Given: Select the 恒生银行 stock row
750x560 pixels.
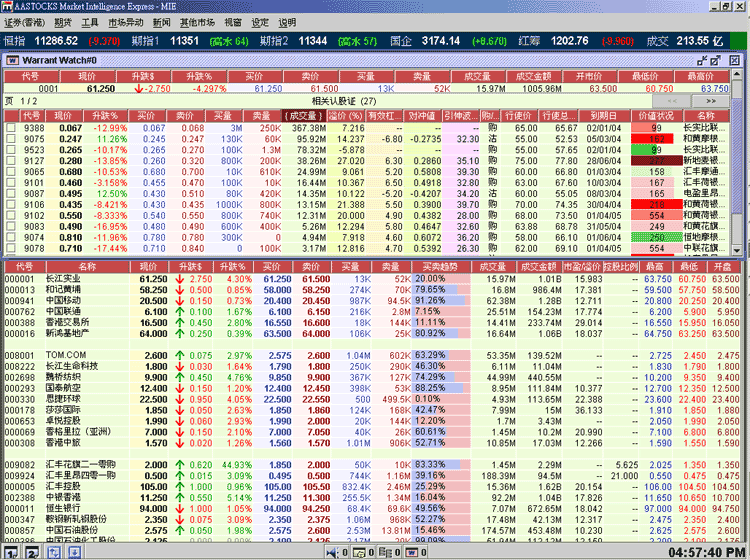Looking at the screenshot, I should pos(372,508).
